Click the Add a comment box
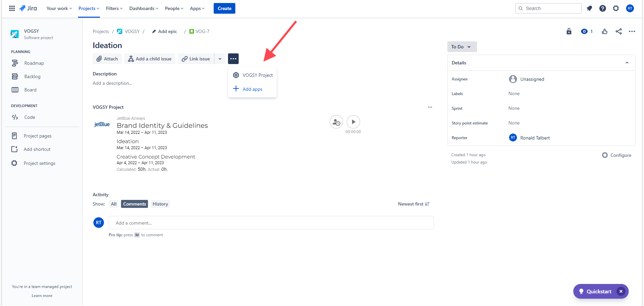This screenshot has height=306, width=644. (271, 223)
